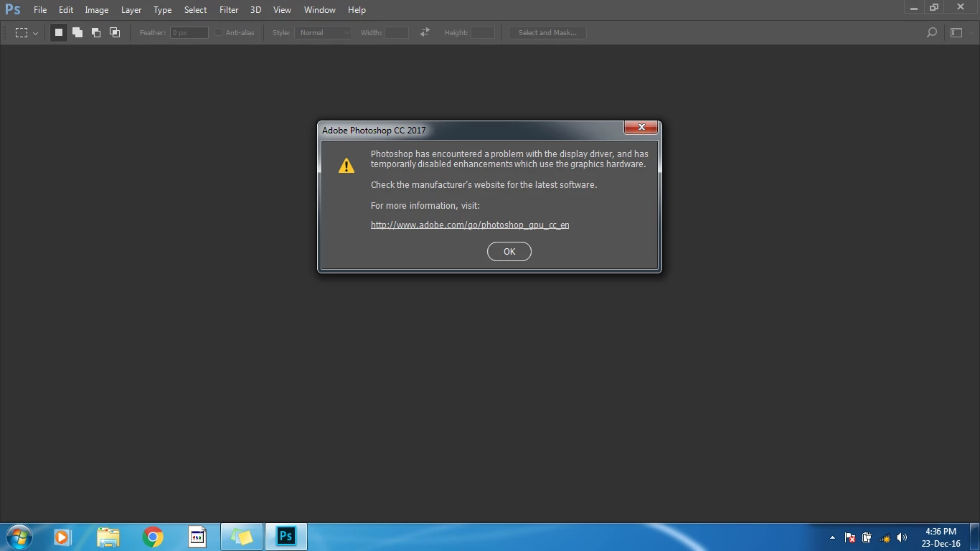Open the Image menu

[x=97, y=10]
